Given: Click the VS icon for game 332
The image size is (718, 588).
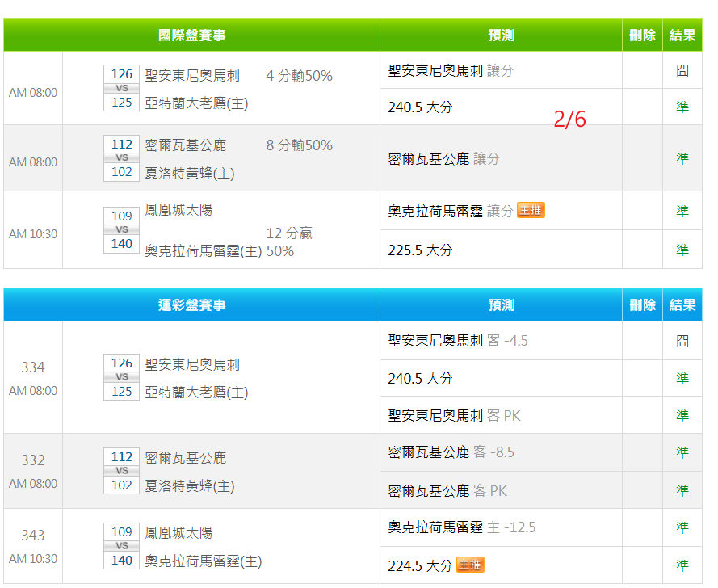Looking at the screenshot, I should (x=122, y=471).
